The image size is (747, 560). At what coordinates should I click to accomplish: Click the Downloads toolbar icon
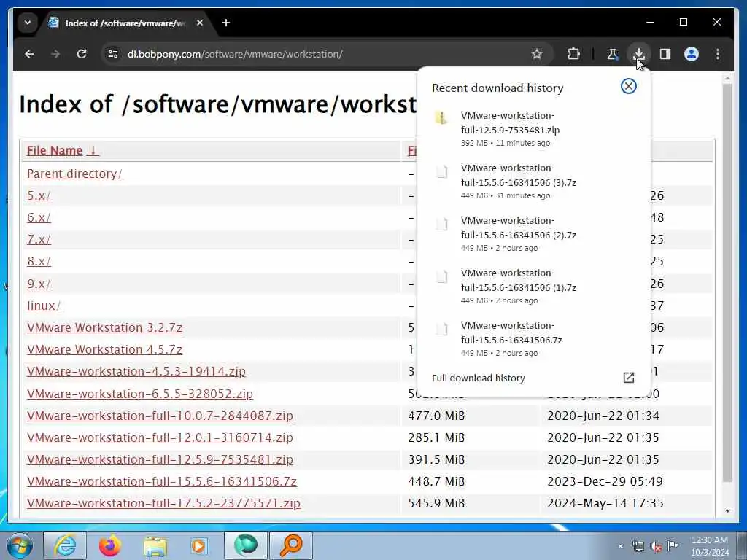point(639,54)
